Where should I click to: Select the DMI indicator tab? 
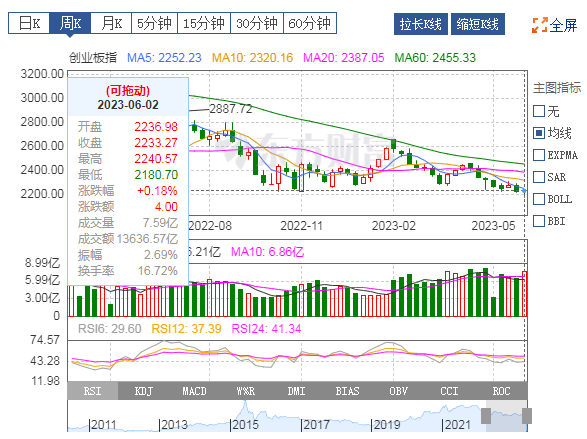click(x=296, y=391)
